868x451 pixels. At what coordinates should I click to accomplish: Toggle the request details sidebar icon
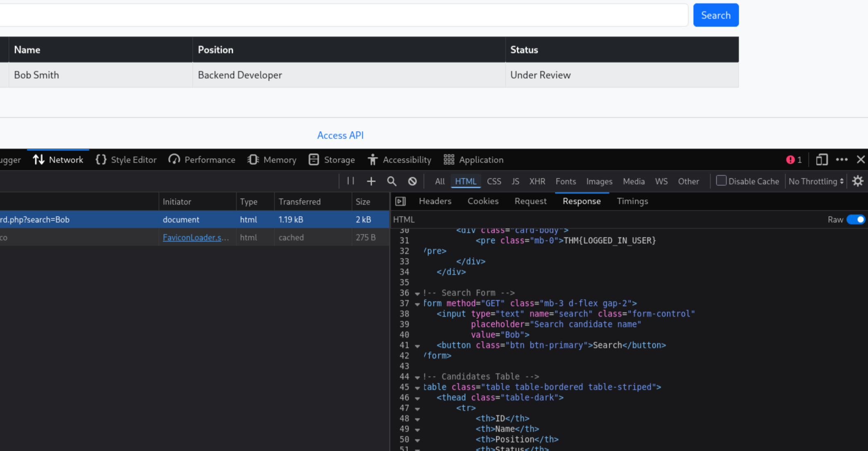pyautogui.click(x=400, y=201)
